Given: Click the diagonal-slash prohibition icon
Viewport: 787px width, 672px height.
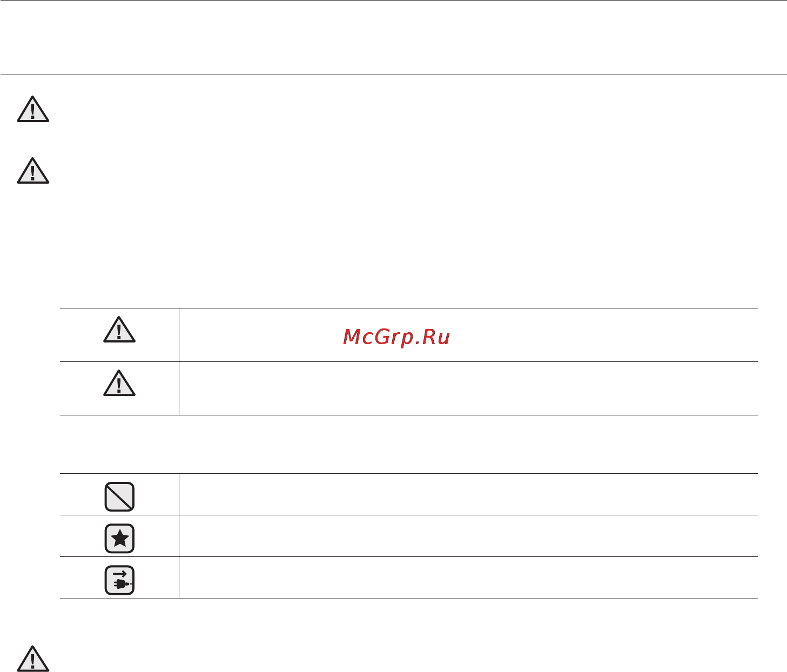Looking at the screenshot, I should click(x=119, y=496).
